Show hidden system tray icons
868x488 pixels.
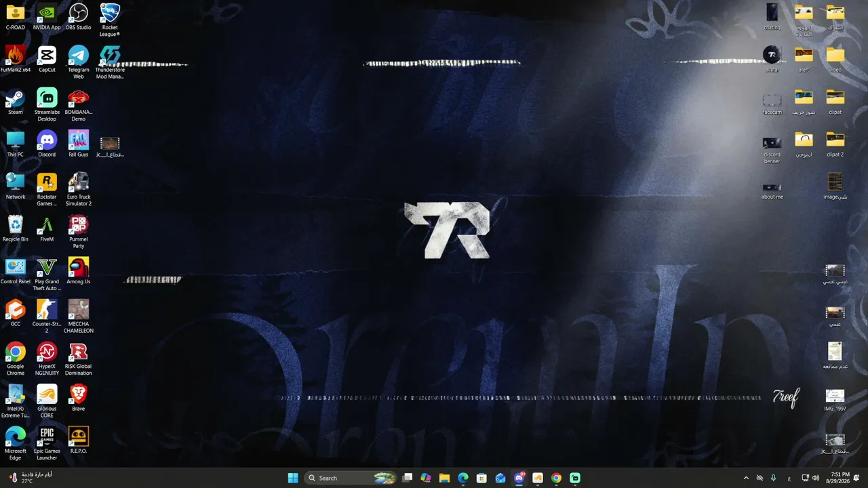[x=746, y=478]
